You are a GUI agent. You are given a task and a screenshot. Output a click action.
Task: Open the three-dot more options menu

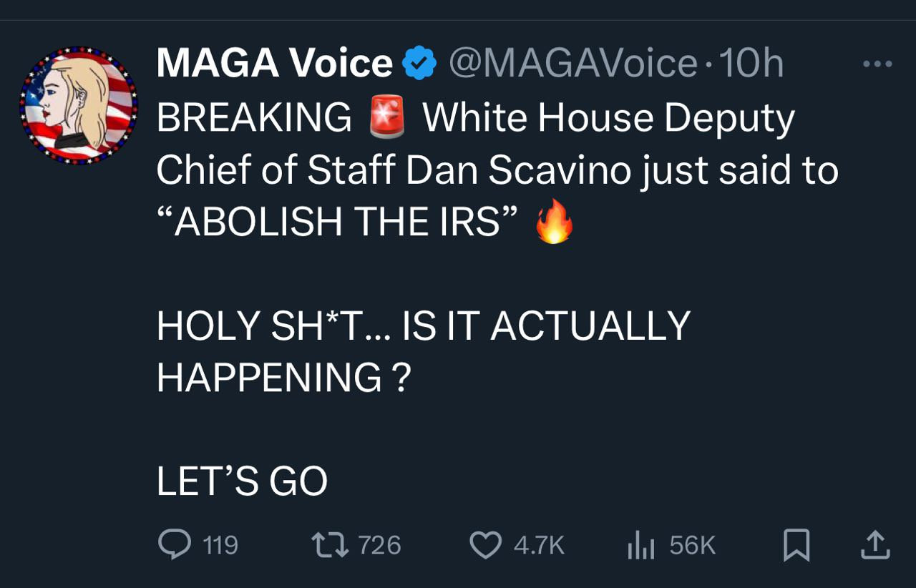(877, 64)
